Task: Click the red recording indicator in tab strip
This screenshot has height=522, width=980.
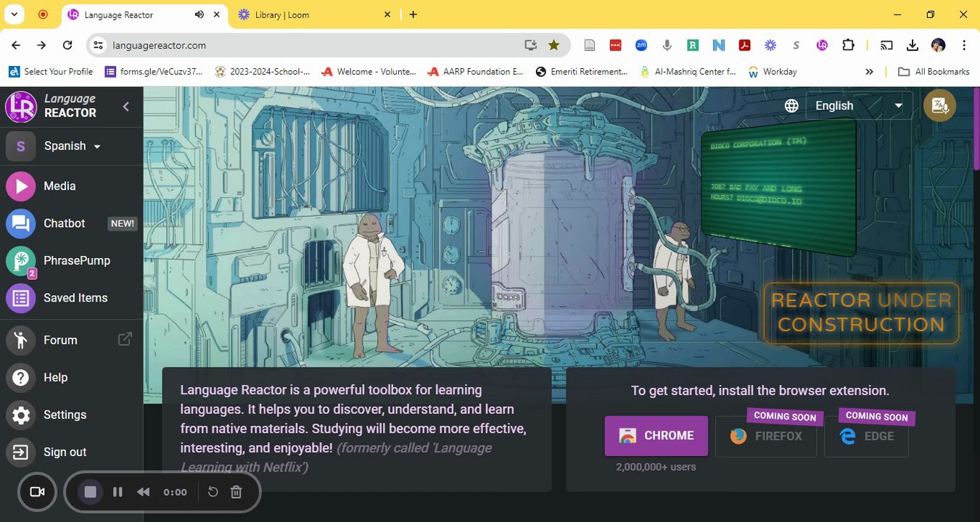Action: click(x=43, y=14)
